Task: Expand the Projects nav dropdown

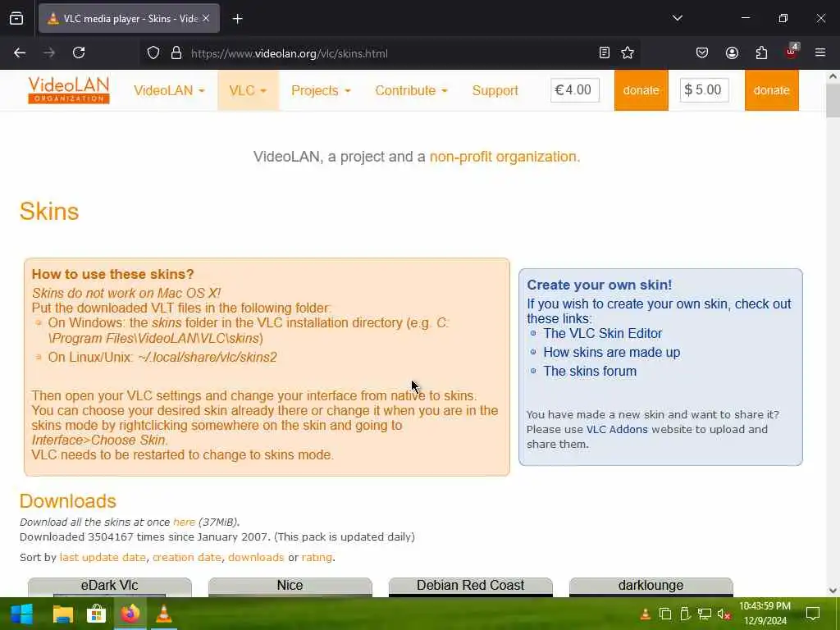Action: [321, 90]
